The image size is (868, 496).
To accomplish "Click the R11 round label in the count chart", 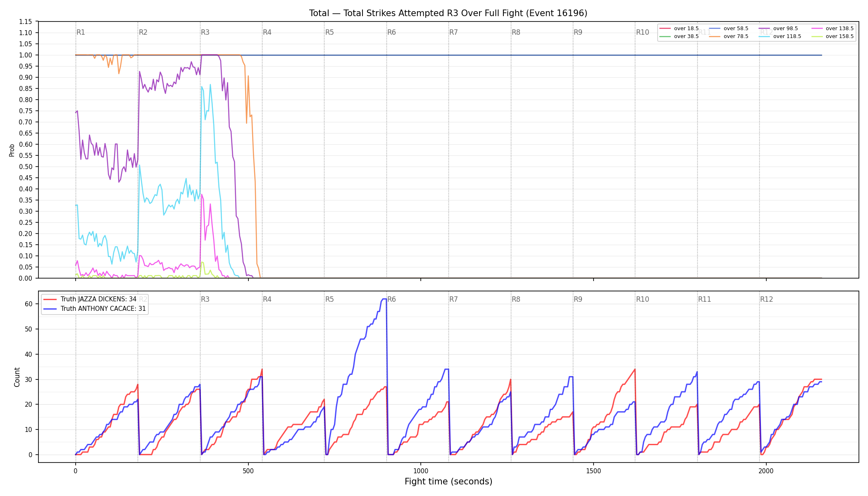I will coord(705,299).
